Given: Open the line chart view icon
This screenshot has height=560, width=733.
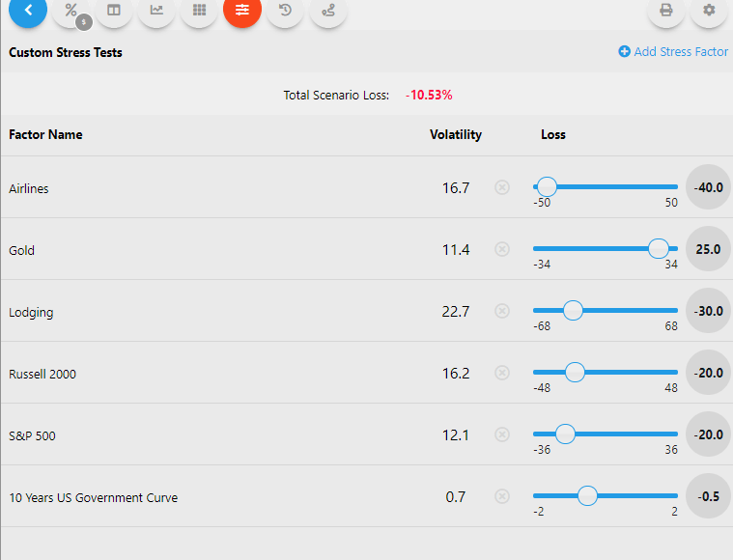Looking at the screenshot, I should pos(156,11).
